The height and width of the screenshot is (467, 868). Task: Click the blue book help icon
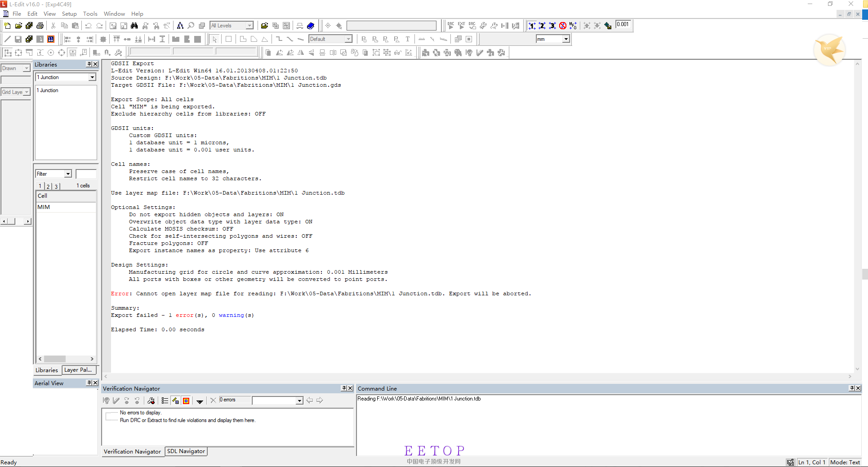pyautogui.click(x=311, y=26)
